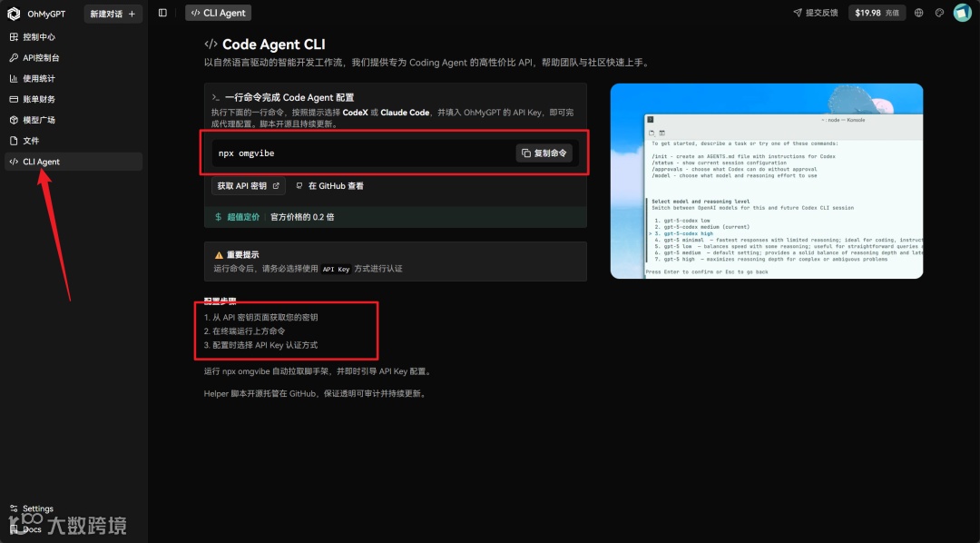Open 文件 in the sidebar
The image size is (980, 543).
73,141
